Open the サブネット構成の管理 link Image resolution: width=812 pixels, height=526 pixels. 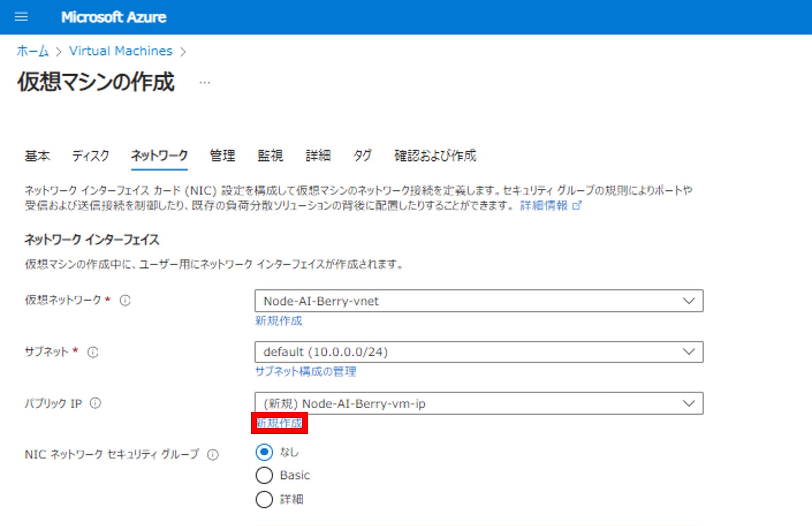(x=306, y=371)
